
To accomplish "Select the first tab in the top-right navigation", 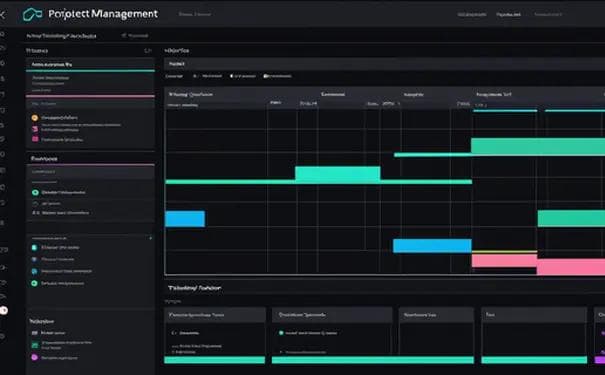I will (x=472, y=14).
